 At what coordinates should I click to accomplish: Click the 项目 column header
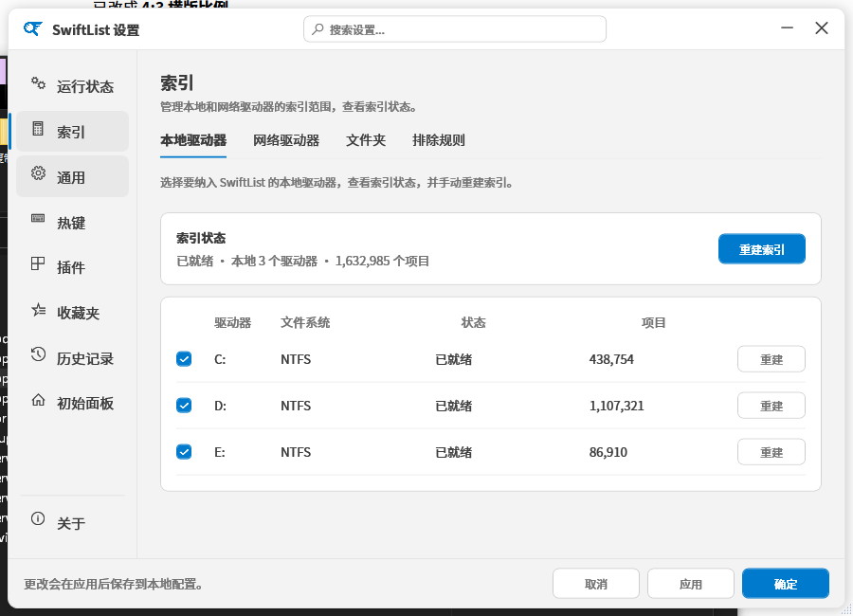(653, 323)
